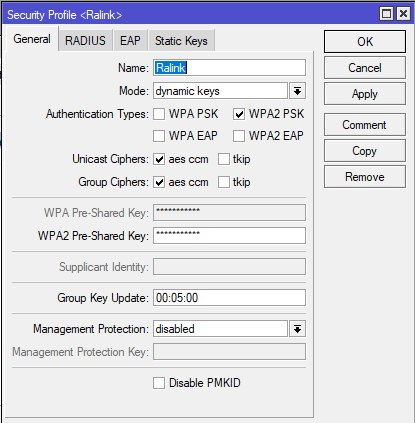Click the Name input field

pos(229,68)
